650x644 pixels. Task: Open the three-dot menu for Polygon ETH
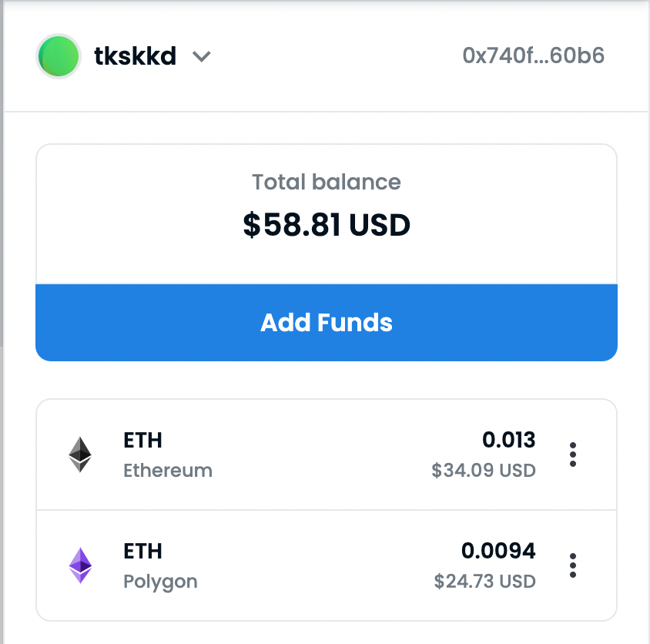(x=572, y=565)
